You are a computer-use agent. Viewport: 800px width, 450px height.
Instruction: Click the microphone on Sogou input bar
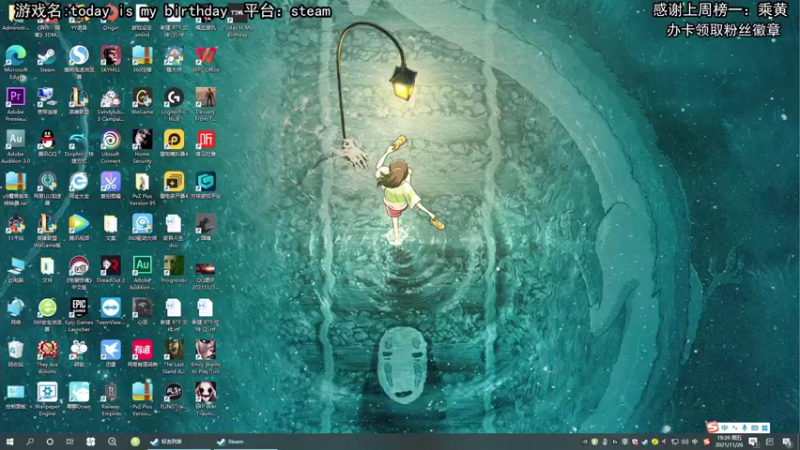coord(744,428)
